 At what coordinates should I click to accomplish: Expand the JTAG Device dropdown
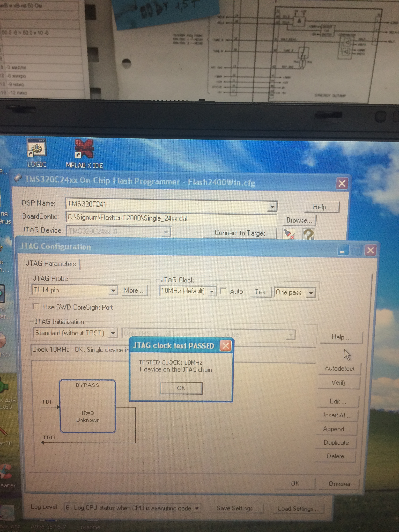166,232
